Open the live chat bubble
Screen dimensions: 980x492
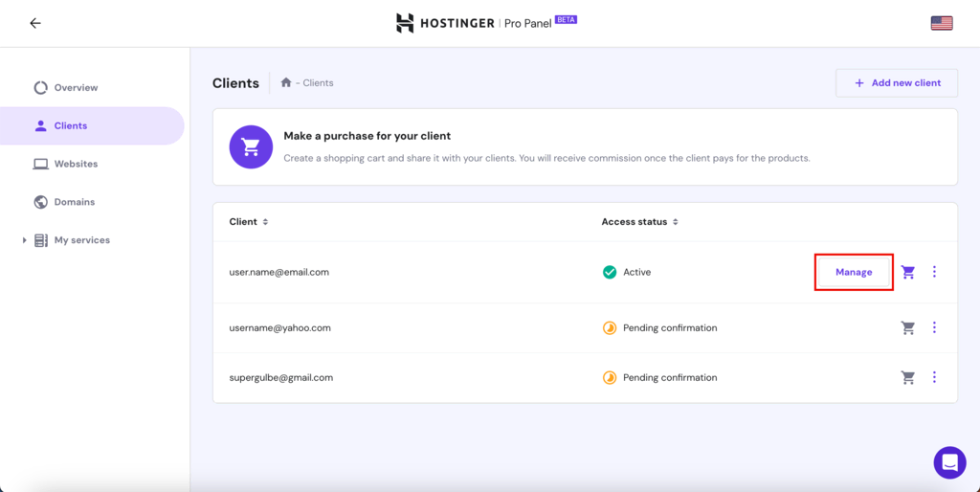949,462
